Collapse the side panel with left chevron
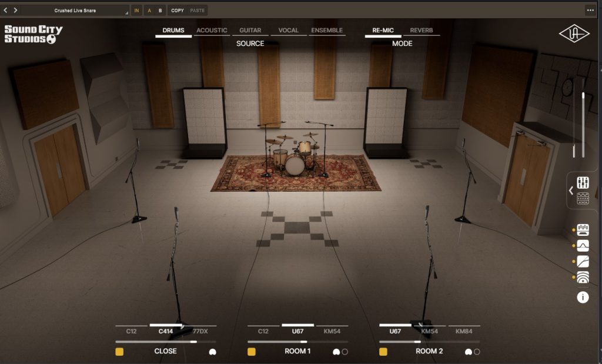Image resolution: width=602 pixels, height=364 pixels. (x=571, y=191)
